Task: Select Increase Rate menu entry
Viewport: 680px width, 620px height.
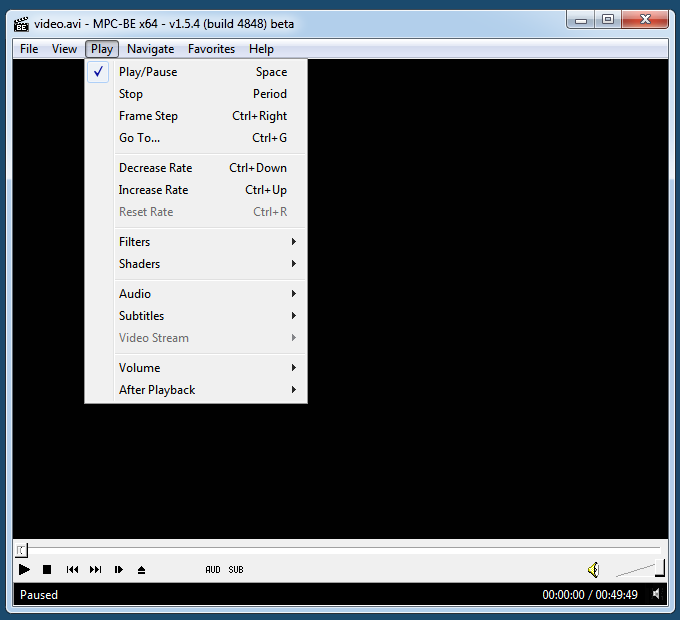Action: pos(196,190)
